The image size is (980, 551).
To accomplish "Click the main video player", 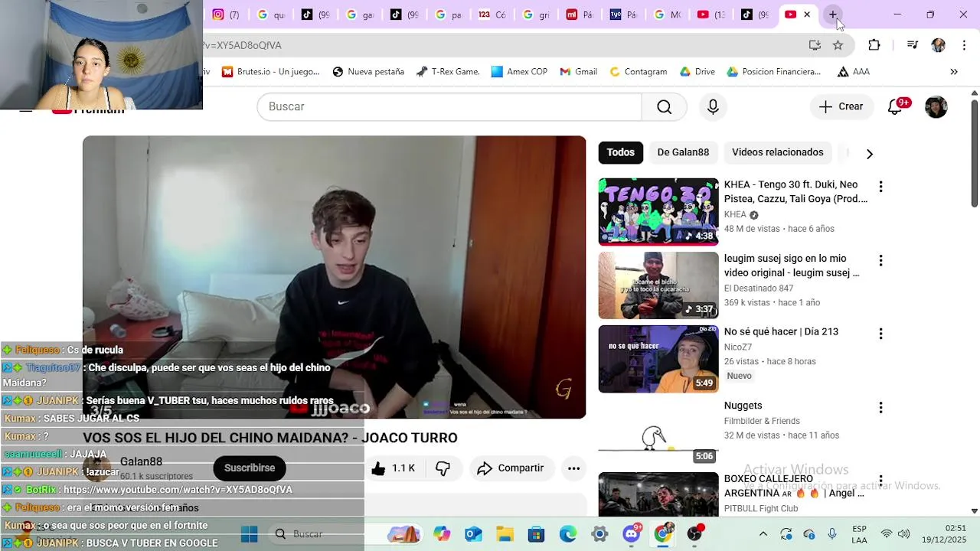I will (x=335, y=277).
